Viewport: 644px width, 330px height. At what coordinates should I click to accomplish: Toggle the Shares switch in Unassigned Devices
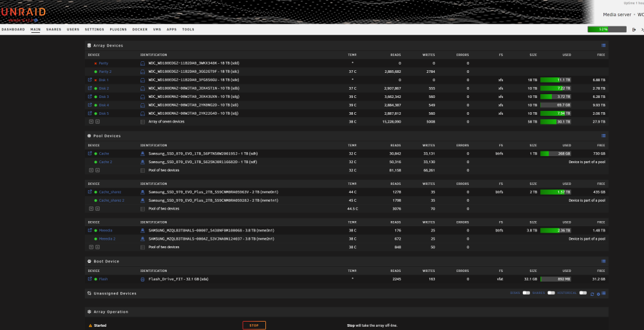coord(551,293)
